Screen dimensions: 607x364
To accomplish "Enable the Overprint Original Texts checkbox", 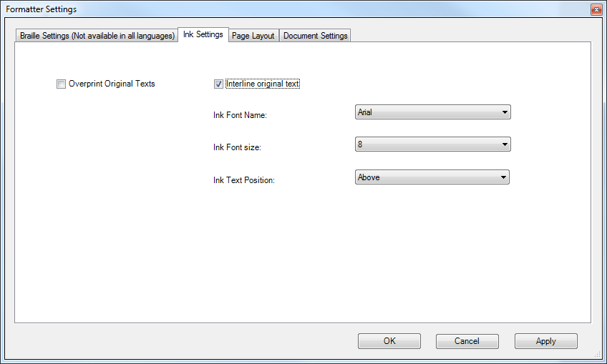I will click(61, 84).
